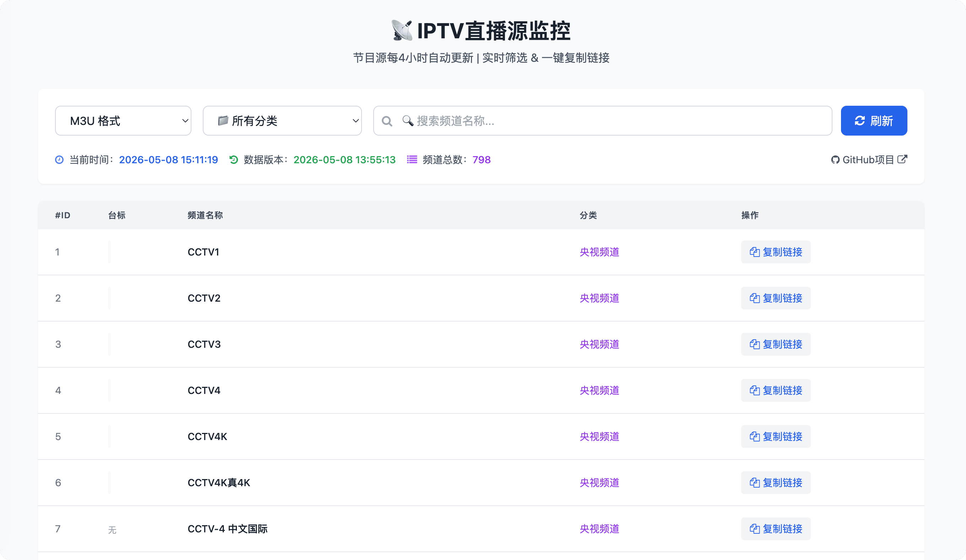Click the 分类 column header
The height and width of the screenshot is (560, 966).
588,215
